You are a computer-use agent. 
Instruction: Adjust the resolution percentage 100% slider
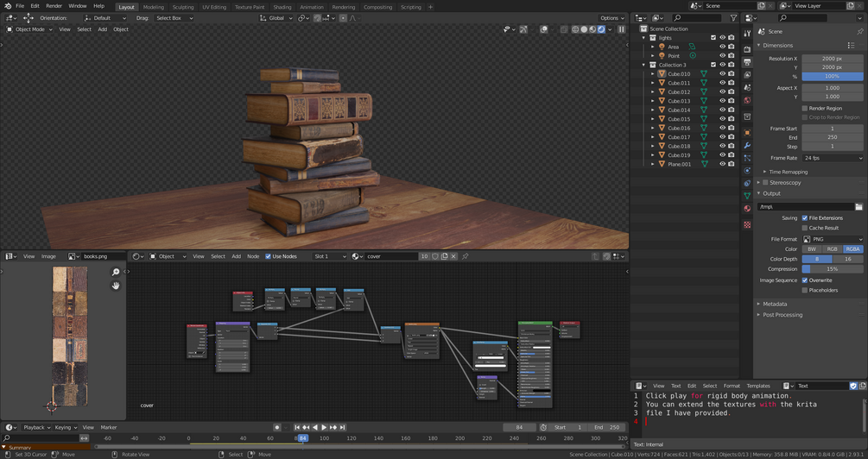coord(833,76)
